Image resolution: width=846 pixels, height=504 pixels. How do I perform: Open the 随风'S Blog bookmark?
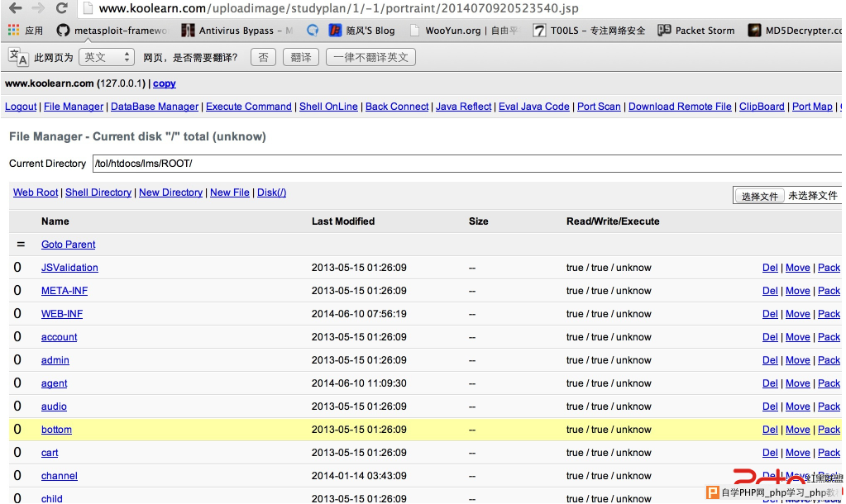362,31
